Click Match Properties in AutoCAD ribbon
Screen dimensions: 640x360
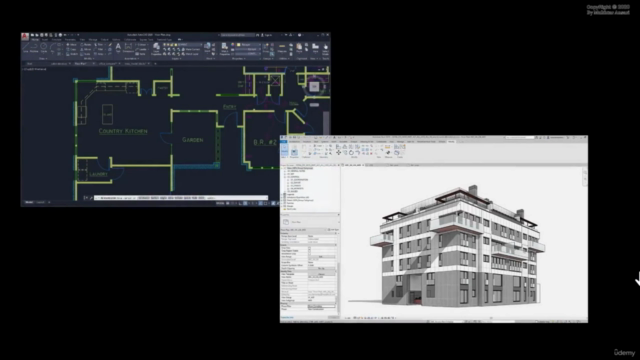[224, 49]
